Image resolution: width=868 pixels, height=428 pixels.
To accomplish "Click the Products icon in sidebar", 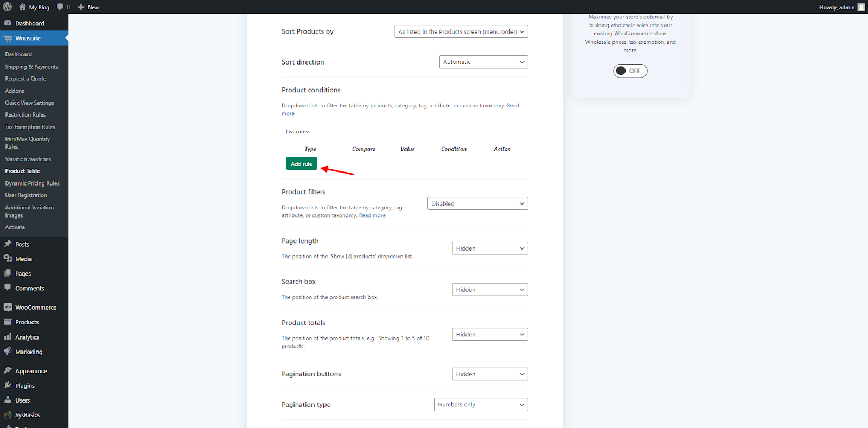I will (8, 322).
